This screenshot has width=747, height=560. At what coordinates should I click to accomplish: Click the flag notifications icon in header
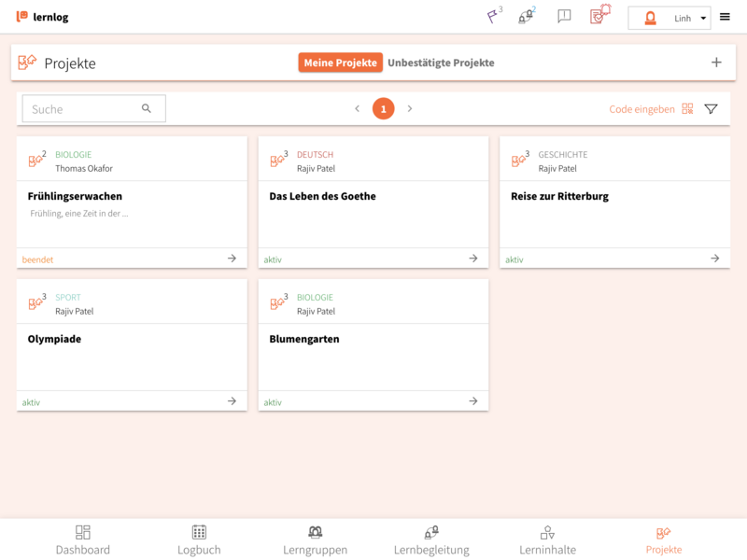[x=493, y=16]
